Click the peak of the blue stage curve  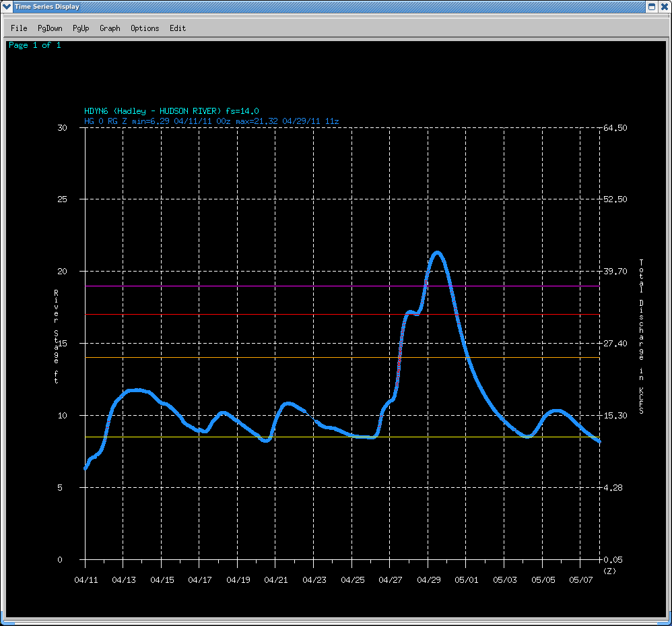[437, 253]
